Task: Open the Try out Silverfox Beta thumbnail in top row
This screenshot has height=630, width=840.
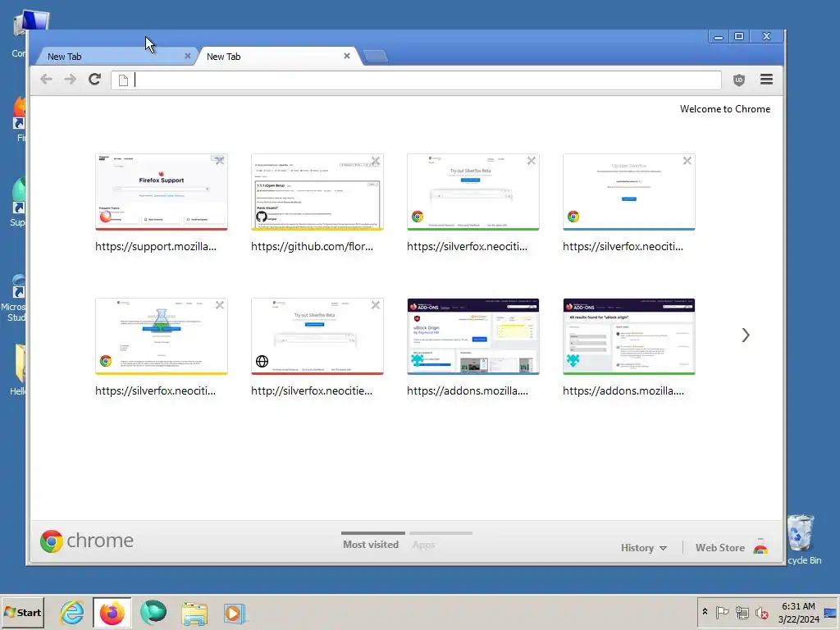Action: [473, 192]
